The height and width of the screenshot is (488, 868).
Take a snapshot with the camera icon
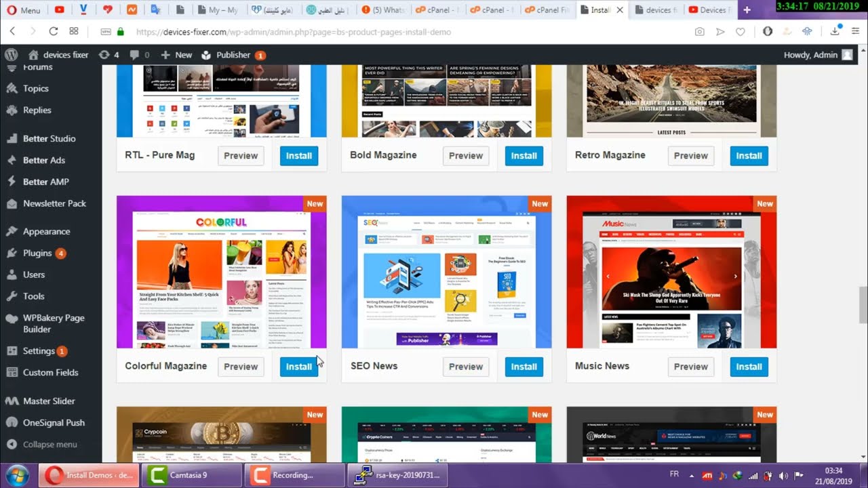(x=699, y=32)
